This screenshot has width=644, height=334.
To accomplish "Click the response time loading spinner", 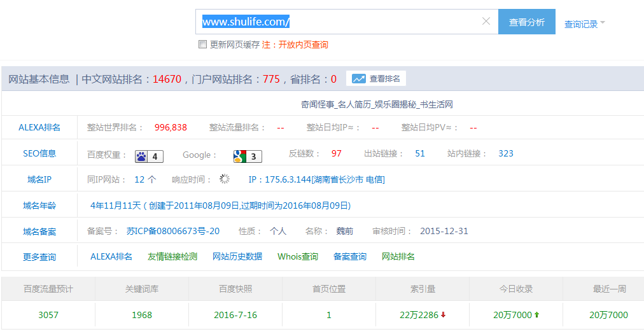I will click(225, 179).
